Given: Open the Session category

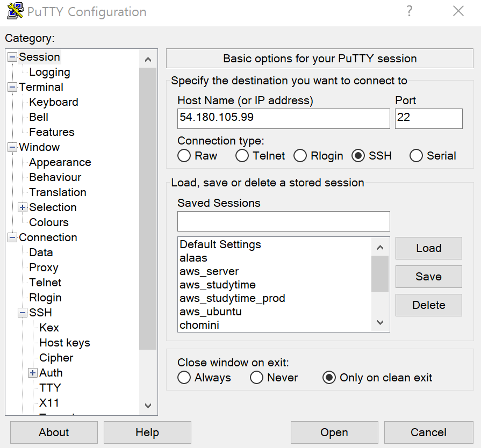Looking at the screenshot, I should (39, 57).
